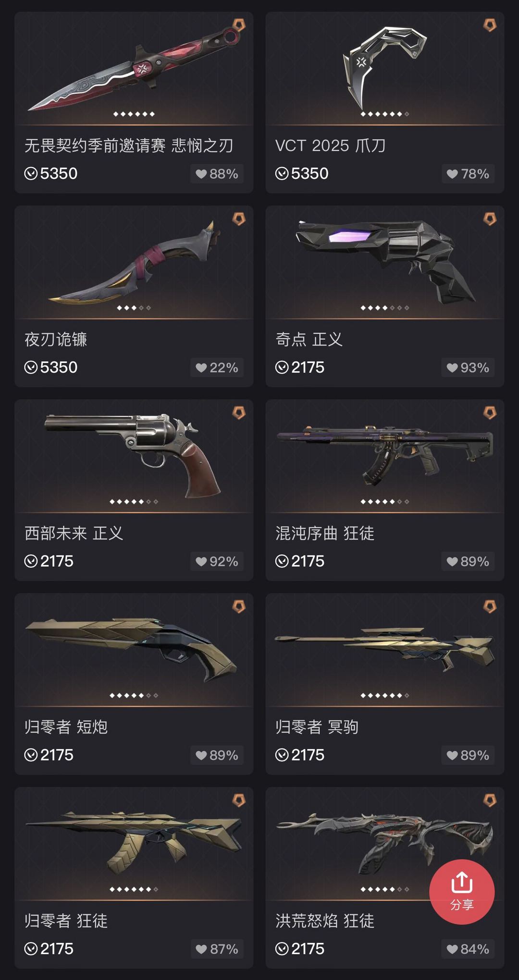Viewport: 519px width, 980px height.
Task: Tap the 87% heart on 归零者 狂徒
Action: [x=217, y=949]
